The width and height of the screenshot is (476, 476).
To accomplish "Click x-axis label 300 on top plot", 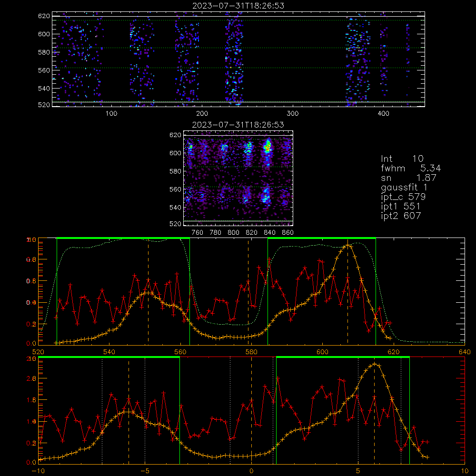I will (293, 114).
